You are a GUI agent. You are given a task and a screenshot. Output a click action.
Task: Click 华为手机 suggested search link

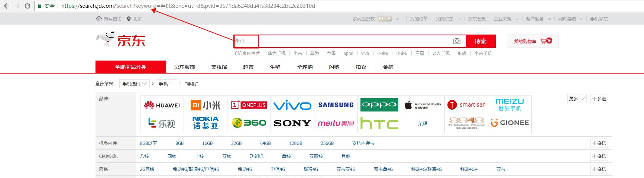(276, 54)
